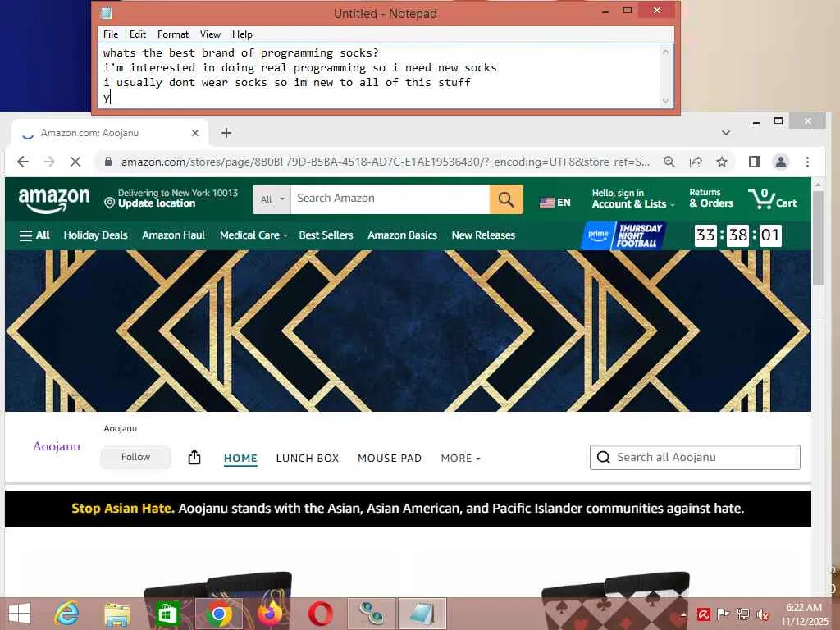Go forward in Chrome history

click(48, 162)
